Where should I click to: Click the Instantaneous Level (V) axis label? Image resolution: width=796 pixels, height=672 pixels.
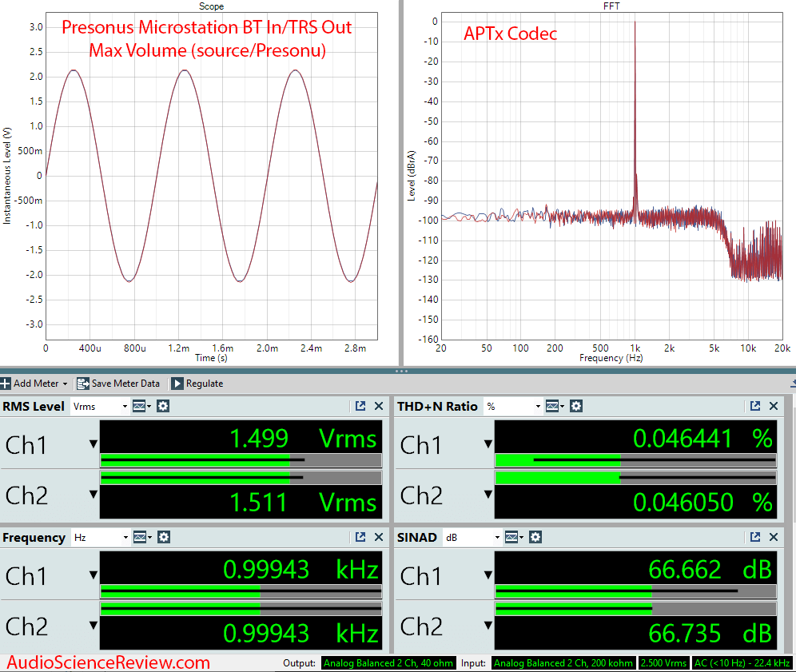(6, 176)
